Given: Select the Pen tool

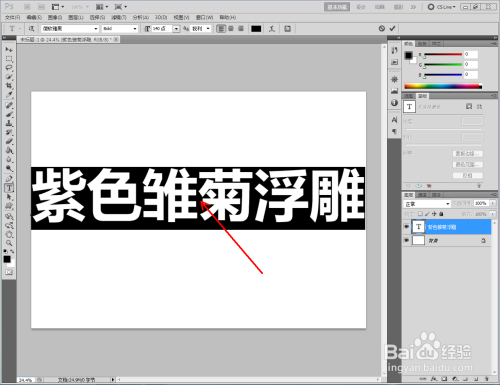Looking at the screenshot, I should tap(9, 179).
